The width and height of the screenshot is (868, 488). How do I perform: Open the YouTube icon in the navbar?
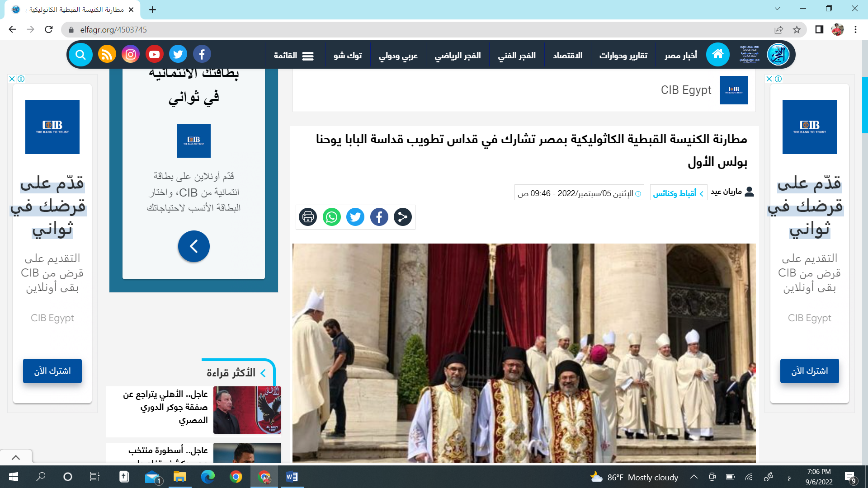[154, 55]
